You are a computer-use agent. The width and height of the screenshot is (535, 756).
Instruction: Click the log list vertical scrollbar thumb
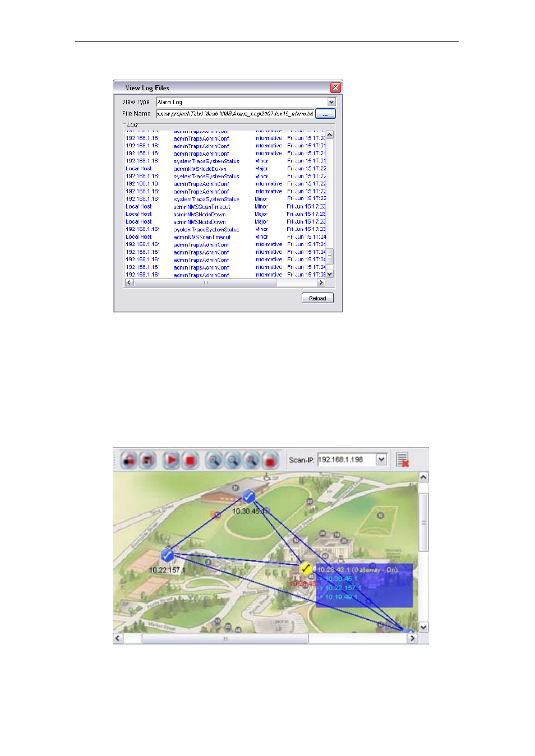pos(330,256)
